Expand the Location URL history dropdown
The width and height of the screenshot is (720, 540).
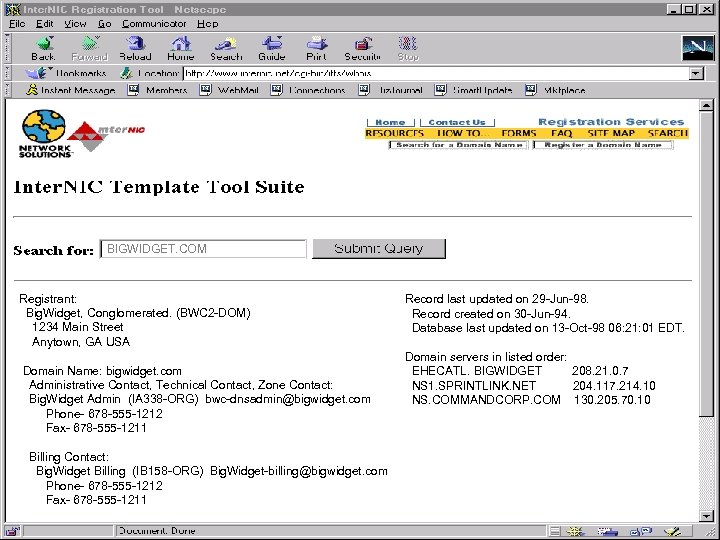click(x=697, y=73)
